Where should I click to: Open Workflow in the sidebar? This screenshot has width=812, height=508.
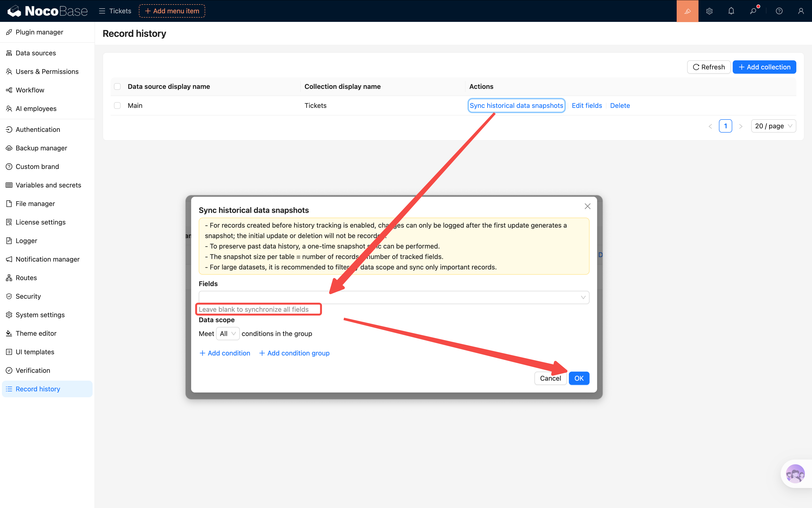coord(30,90)
